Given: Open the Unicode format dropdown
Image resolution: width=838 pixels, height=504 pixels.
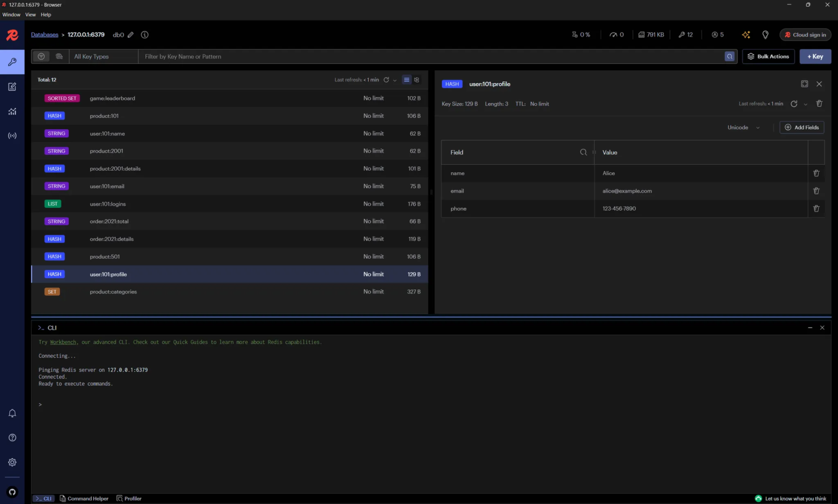Looking at the screenshot, I should tap(743, 127).
